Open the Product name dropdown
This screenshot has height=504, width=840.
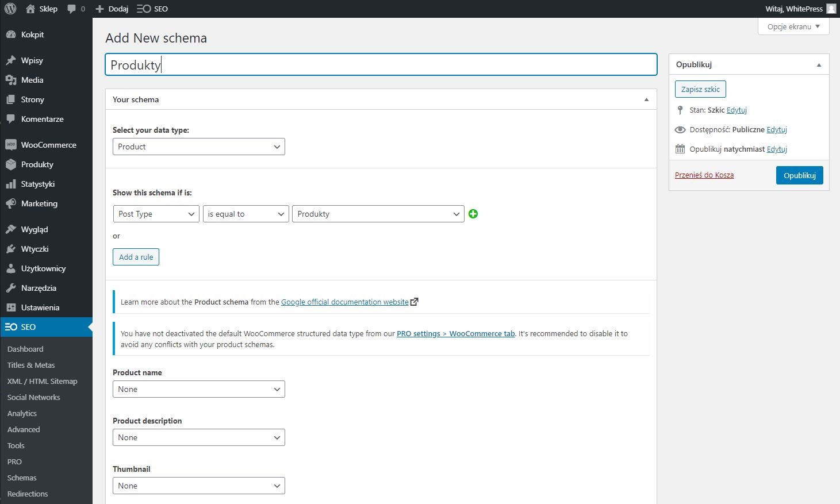pyautogui.click(x=199, y=389)
